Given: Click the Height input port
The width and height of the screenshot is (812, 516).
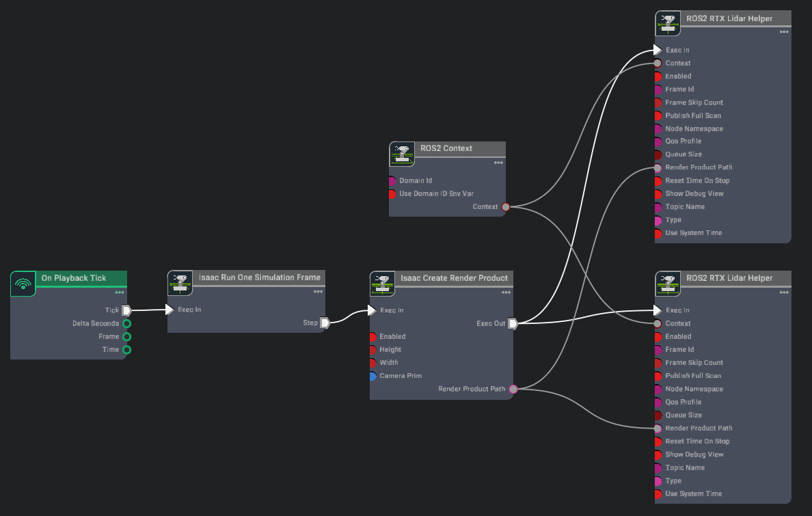Looking at the screenshot, I should [373, 350].
